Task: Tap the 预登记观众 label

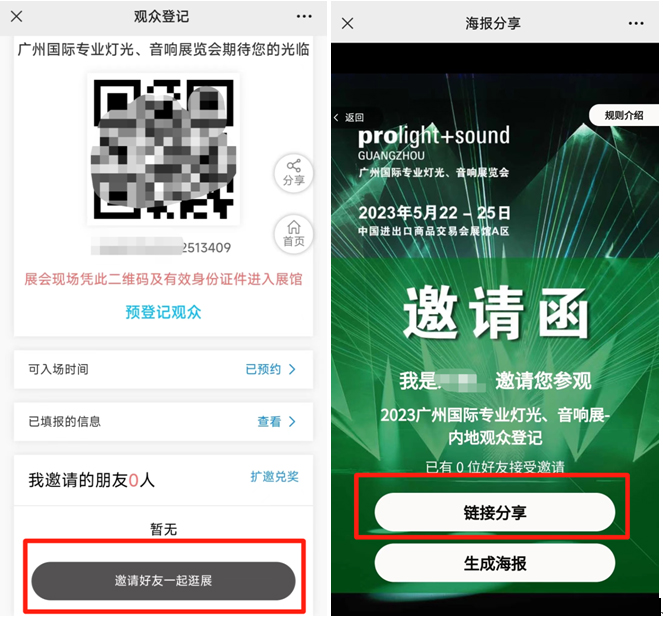Action: click(163, 312)
